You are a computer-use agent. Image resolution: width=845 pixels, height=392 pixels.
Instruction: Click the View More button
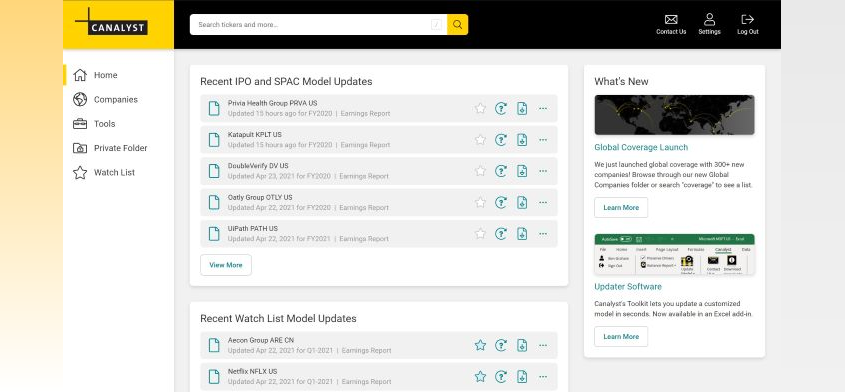pos(226,265)
